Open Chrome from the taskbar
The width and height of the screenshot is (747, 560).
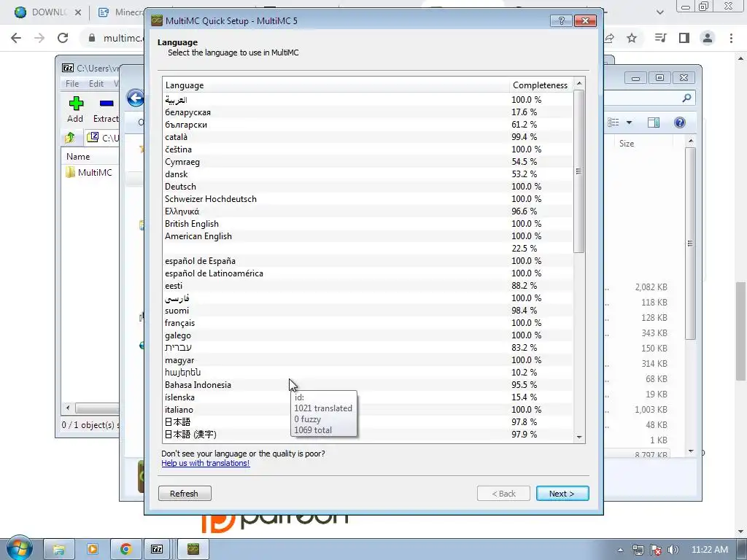[x=125, y=549]
